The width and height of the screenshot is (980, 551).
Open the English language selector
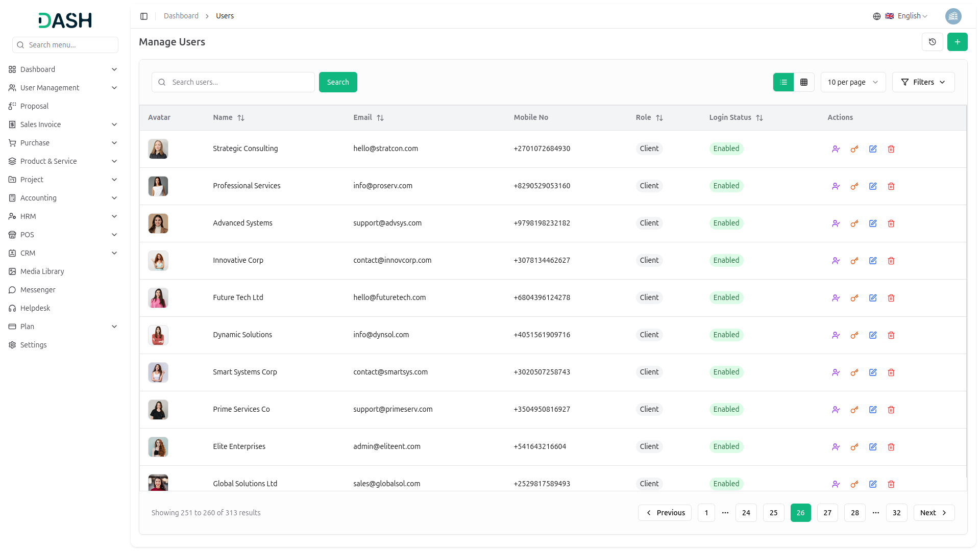[x=900, y=16]
